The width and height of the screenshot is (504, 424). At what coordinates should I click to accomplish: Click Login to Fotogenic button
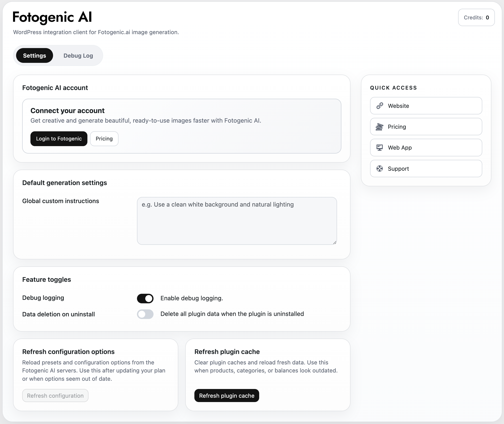(x=59, y=139)
